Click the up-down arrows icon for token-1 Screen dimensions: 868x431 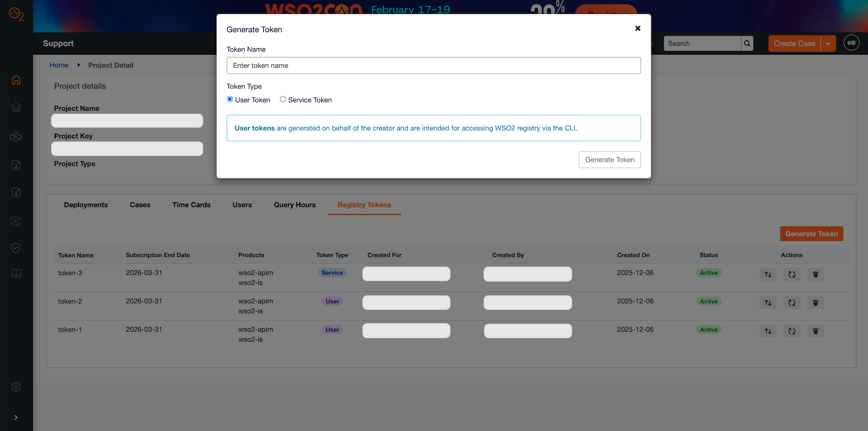point(768,331)
